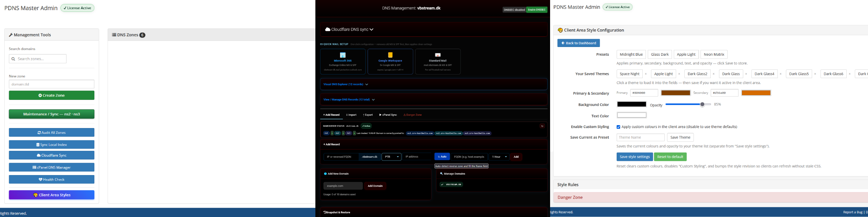Switch to the Import tab
The image size is (868, 217).
pos(351,115)
